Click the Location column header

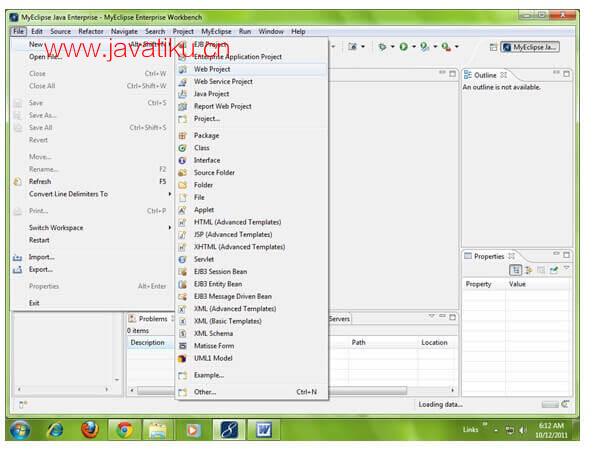click(x=437, y=343)
